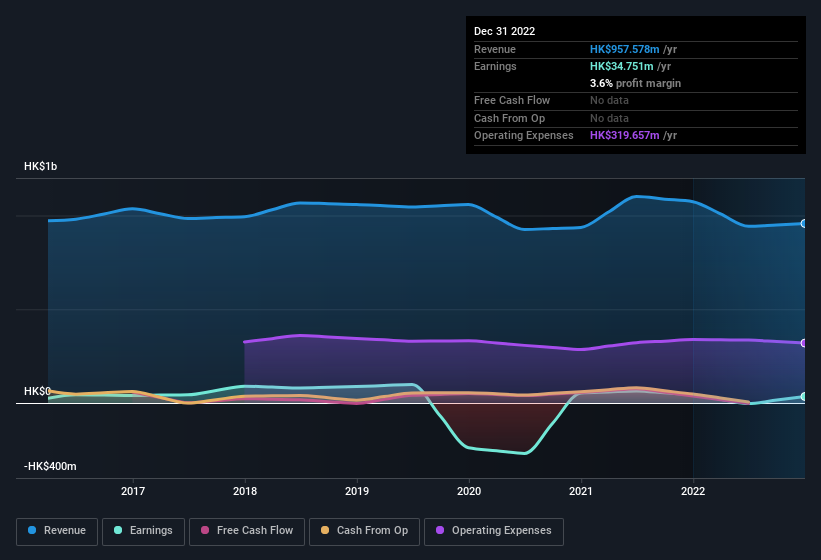Click the 2022 x-axis label
Image resolution: width=821 pixels, height=560 pixels.
[x=693, y=491]
